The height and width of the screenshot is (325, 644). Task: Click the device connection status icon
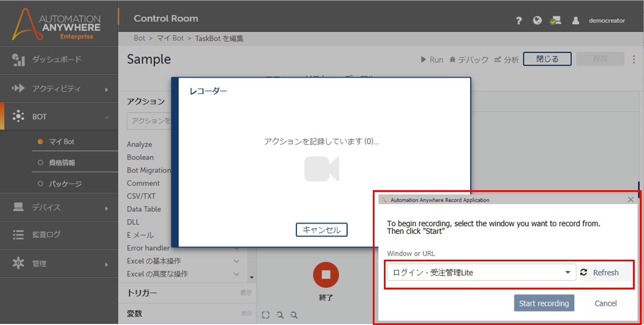pos(556,20)
